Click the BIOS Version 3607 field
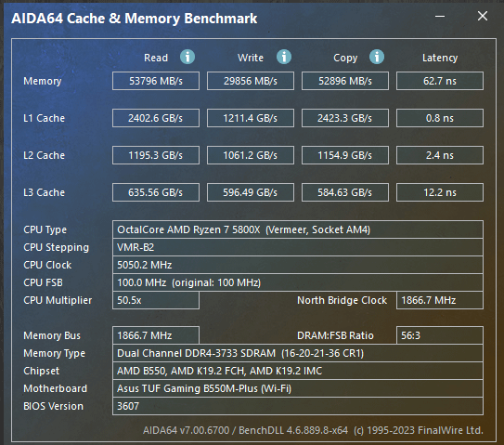The height and width of the screenshot is (445, 504). point(298,406)
